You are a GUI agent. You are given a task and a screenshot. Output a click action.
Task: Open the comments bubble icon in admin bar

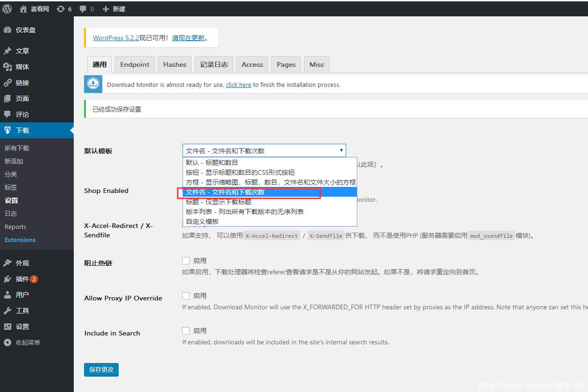coord(83,9)
